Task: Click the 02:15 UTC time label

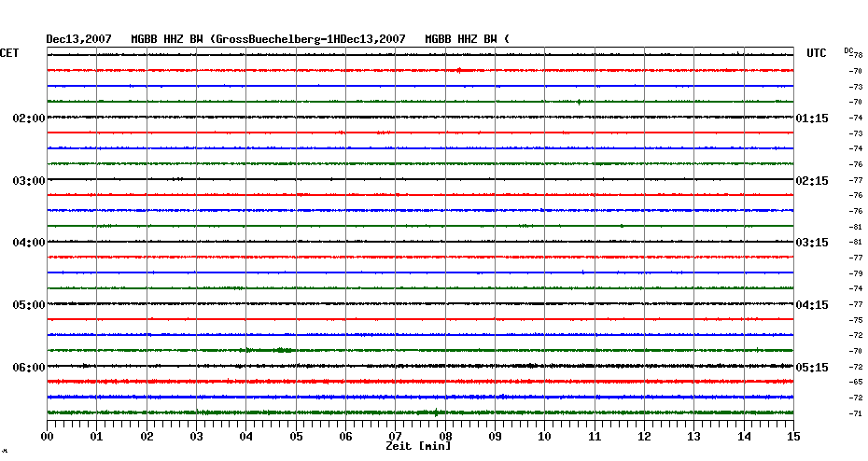Action: 812,181
